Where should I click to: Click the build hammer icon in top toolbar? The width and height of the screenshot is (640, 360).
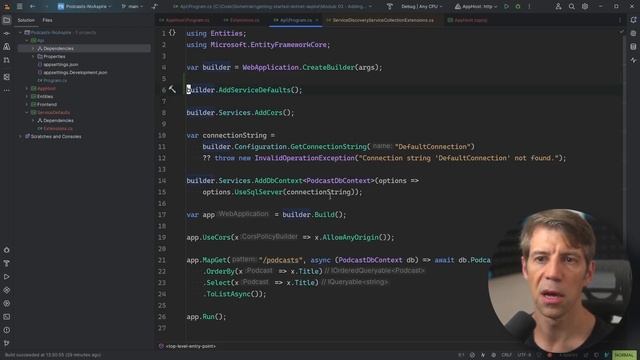[389, 7]
